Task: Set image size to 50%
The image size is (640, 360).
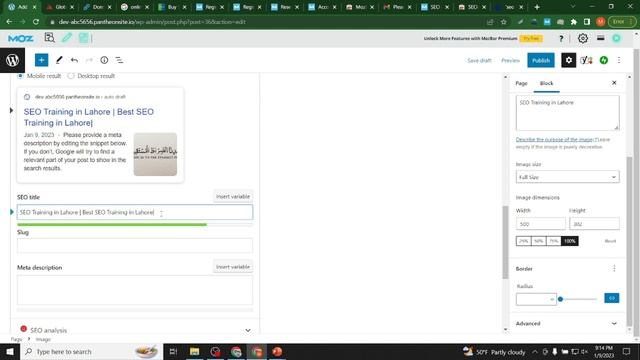Action: tap(538, 241)
